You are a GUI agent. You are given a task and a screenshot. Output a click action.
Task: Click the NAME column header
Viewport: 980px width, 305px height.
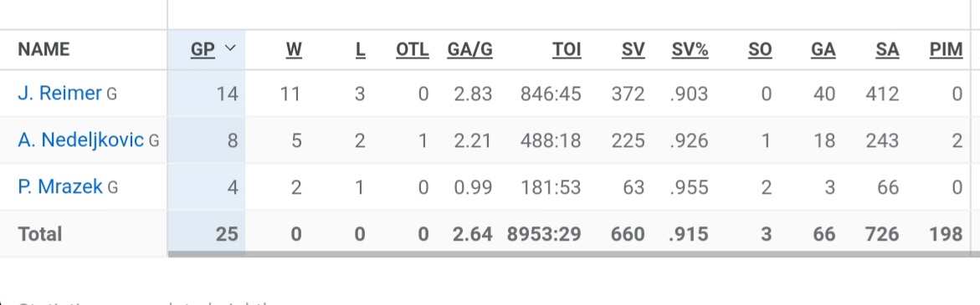(x=44, y=49)
